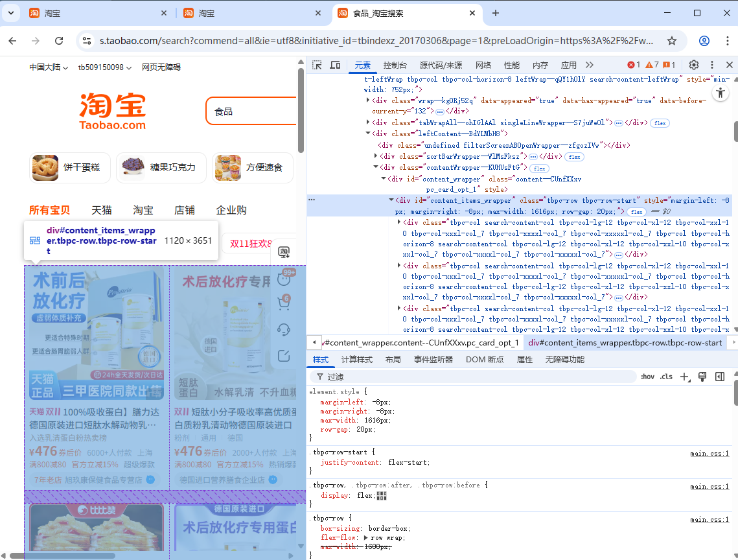Switch to the 源代码/来源 tab

point(441,65)
